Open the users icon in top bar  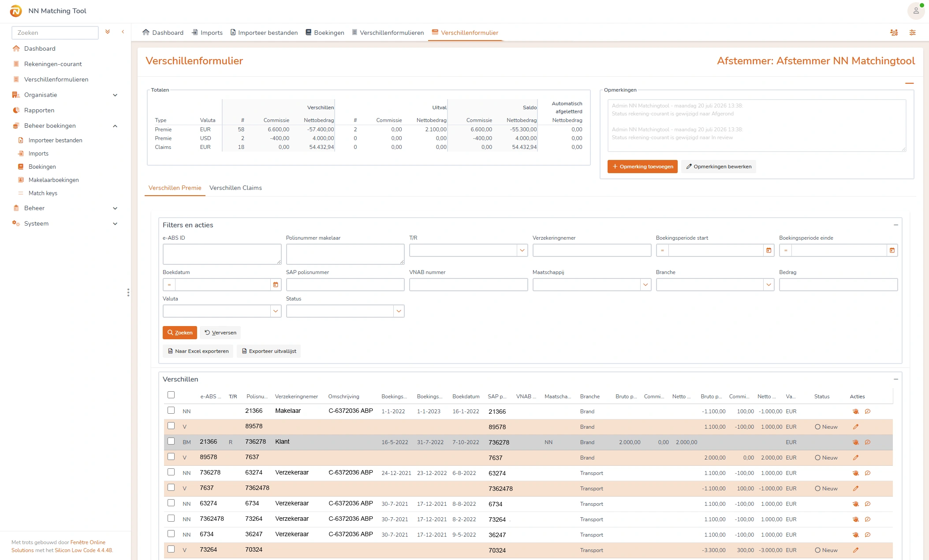pos(894,33)
